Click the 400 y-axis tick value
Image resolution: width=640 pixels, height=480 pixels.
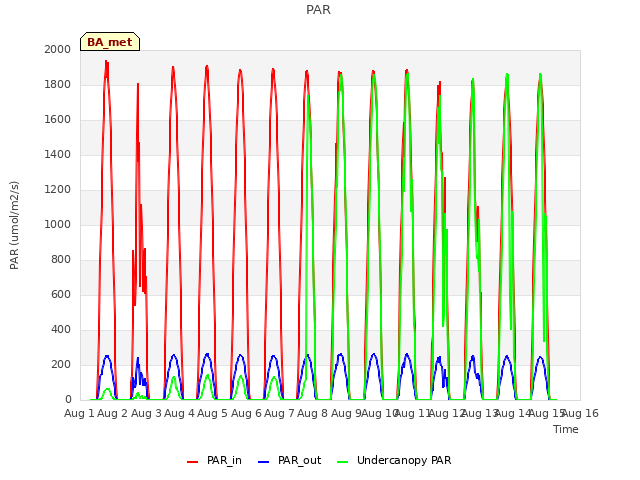[61, 329]
